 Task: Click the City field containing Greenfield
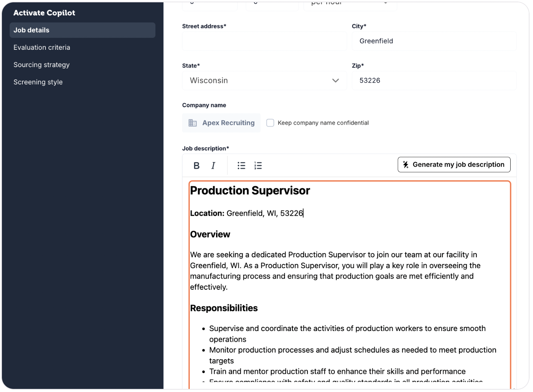coord(434,41)
